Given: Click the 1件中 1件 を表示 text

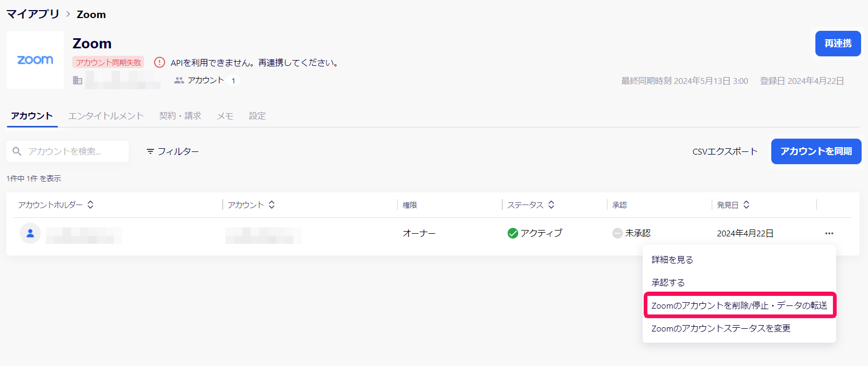Looking at the screenshot, I should 34,178.
